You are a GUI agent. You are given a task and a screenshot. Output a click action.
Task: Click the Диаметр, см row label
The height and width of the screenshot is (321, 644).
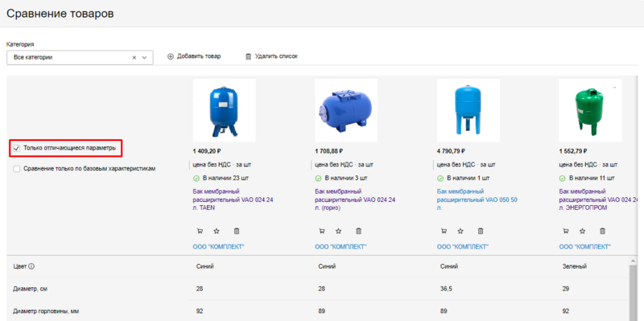31,289
